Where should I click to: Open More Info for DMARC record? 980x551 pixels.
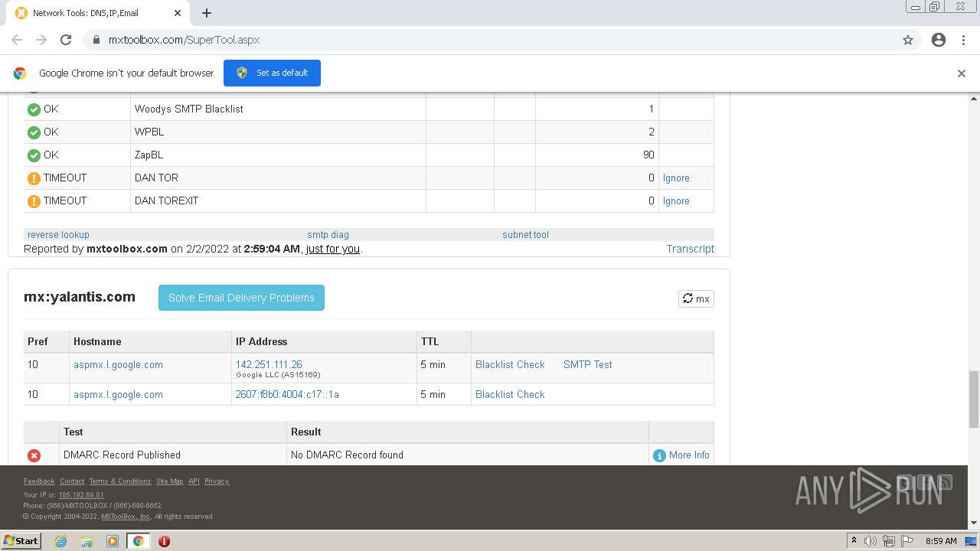pyautogui.click(x=689, y=455)
